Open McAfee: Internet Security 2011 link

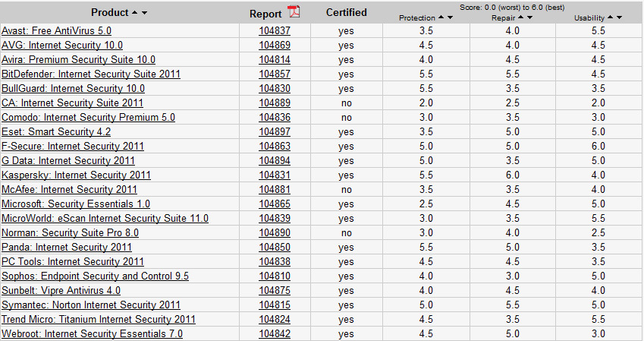pos(69,189)
